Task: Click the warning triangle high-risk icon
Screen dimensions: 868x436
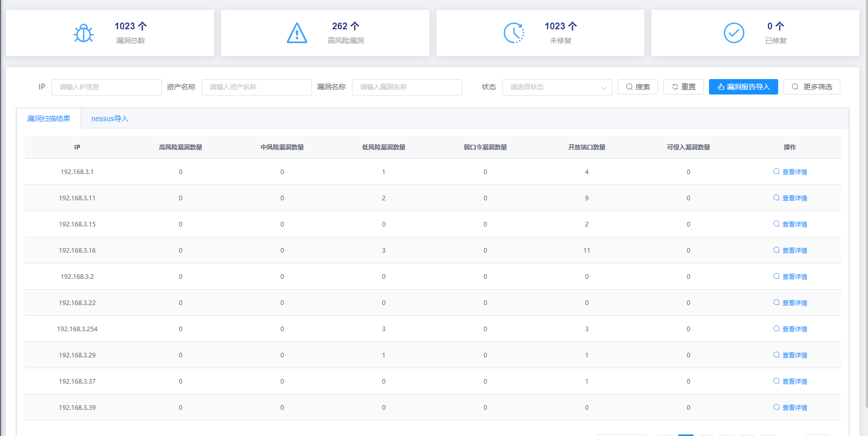Action: point(297,33)
